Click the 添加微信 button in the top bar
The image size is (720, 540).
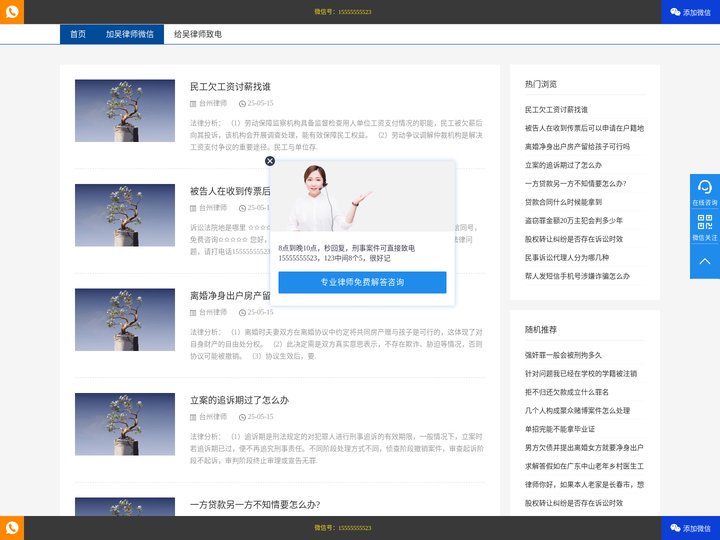tap(690, 12)
